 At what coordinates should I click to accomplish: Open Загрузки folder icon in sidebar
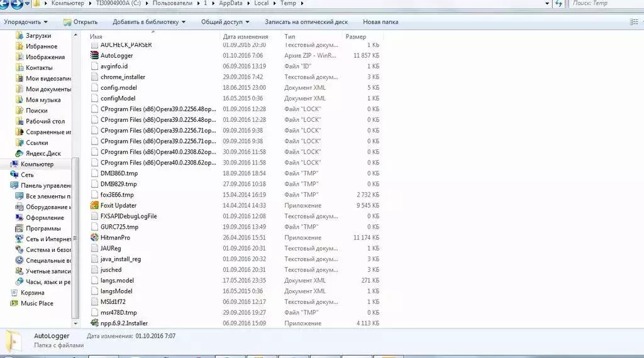coord(19,36)
